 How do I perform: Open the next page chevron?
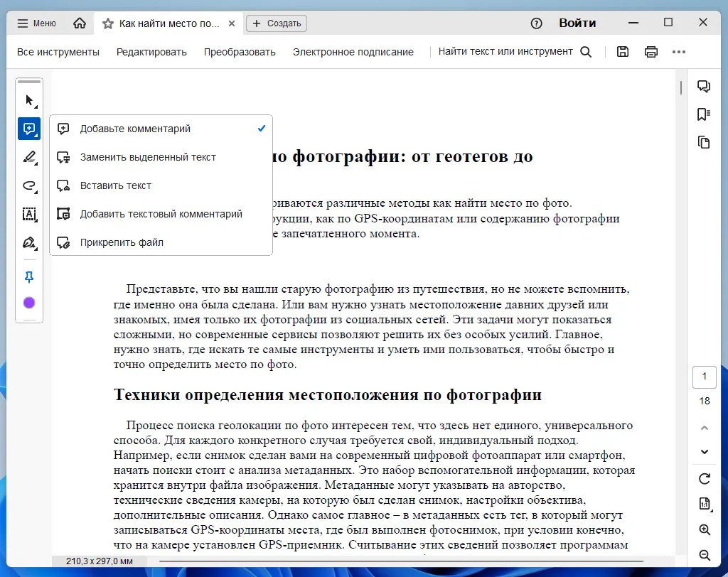pyautogui.click(x=703, y=451)
